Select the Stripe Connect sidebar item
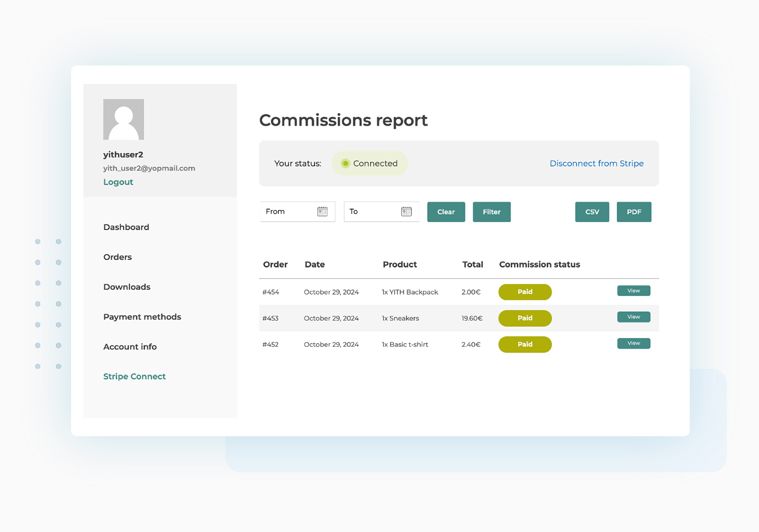 [134, 376]
